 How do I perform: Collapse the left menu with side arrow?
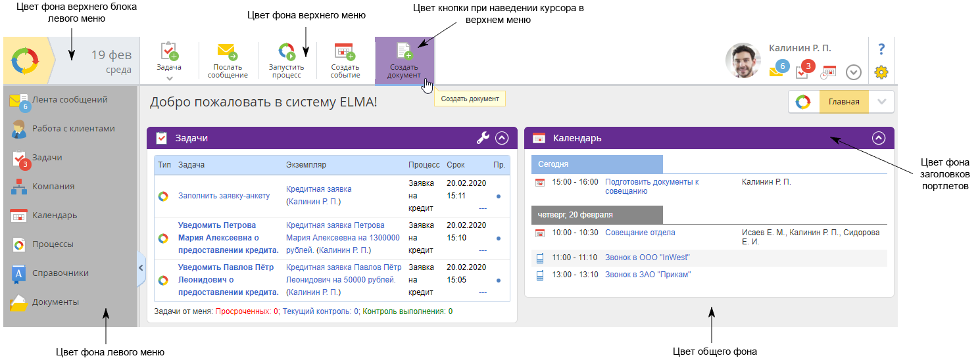point(141,267)
